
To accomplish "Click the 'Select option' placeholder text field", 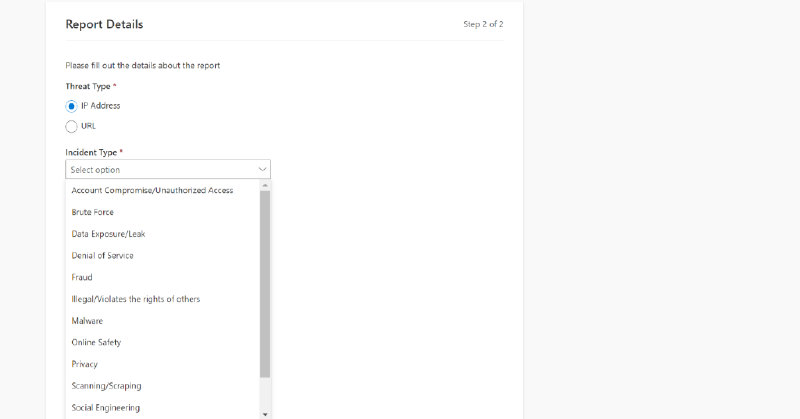I will click(150, 170).
